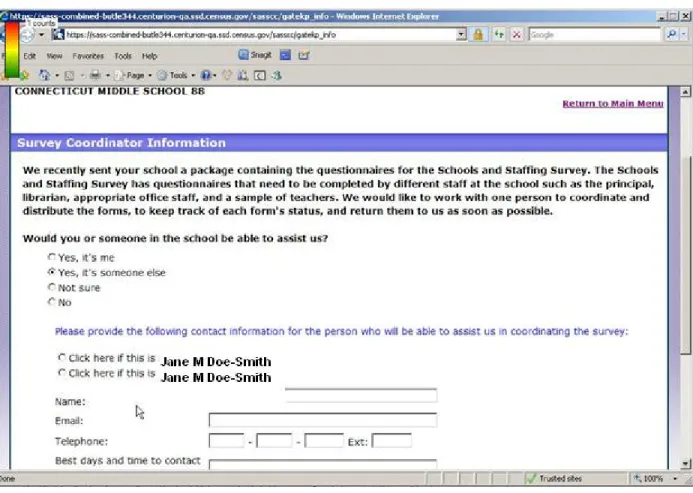Image resolution: width=693 pixels, height=493 pixels.
Task: Open the recent pages dropdown arrow
Action: [x=41, y=34]
